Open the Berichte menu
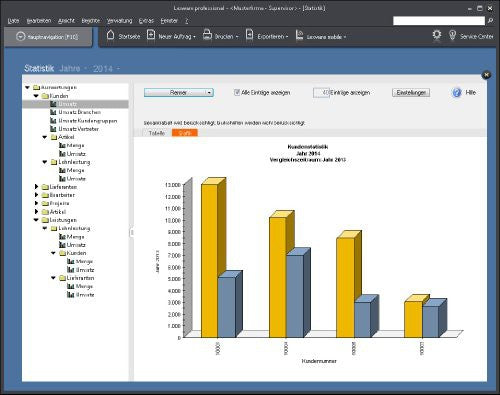Image resolution: width=500 pixels, height=395 pixels. pos(91,21)
